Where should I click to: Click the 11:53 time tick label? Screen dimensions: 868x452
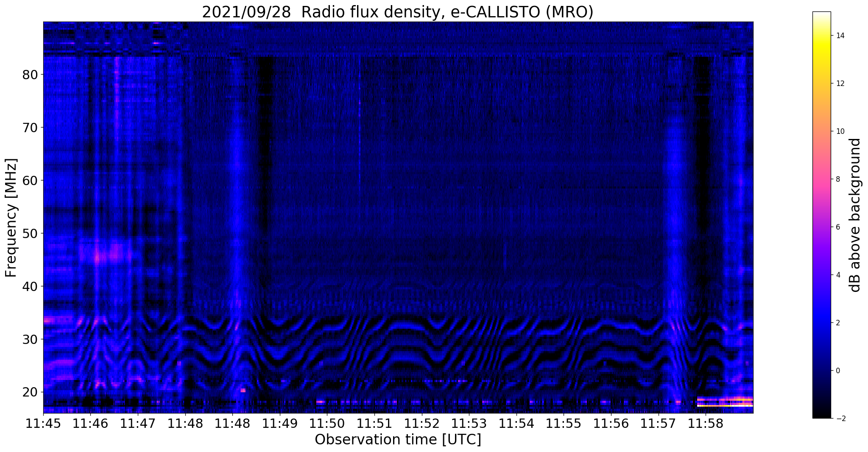tap(469, 423)
